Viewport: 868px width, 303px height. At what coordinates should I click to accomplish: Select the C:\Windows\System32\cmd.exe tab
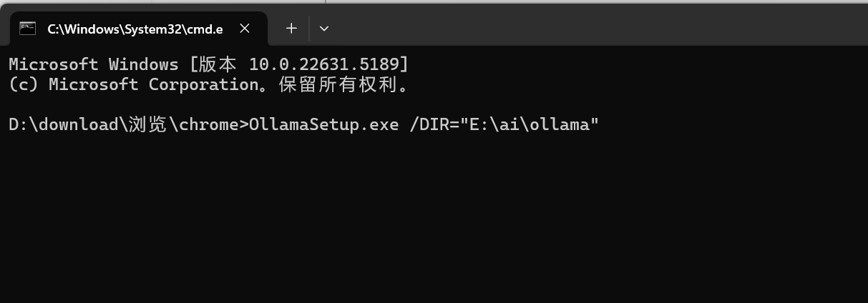click(135, 29)
